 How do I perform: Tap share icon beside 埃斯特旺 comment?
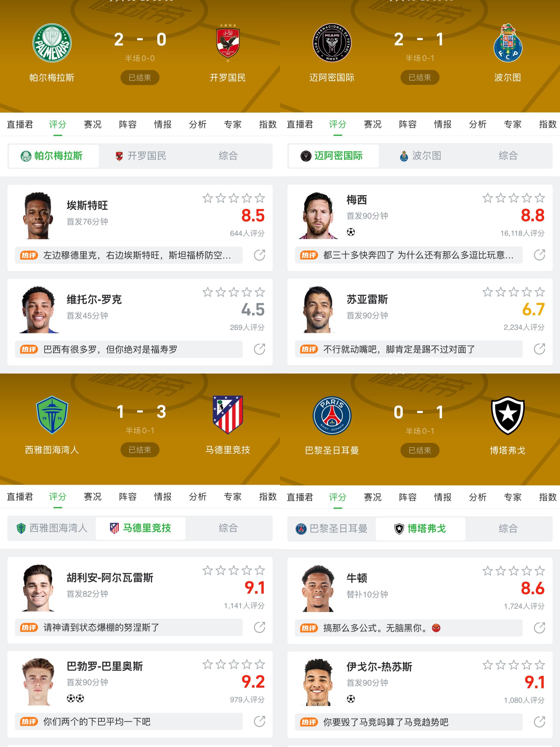tap(259, 255)
